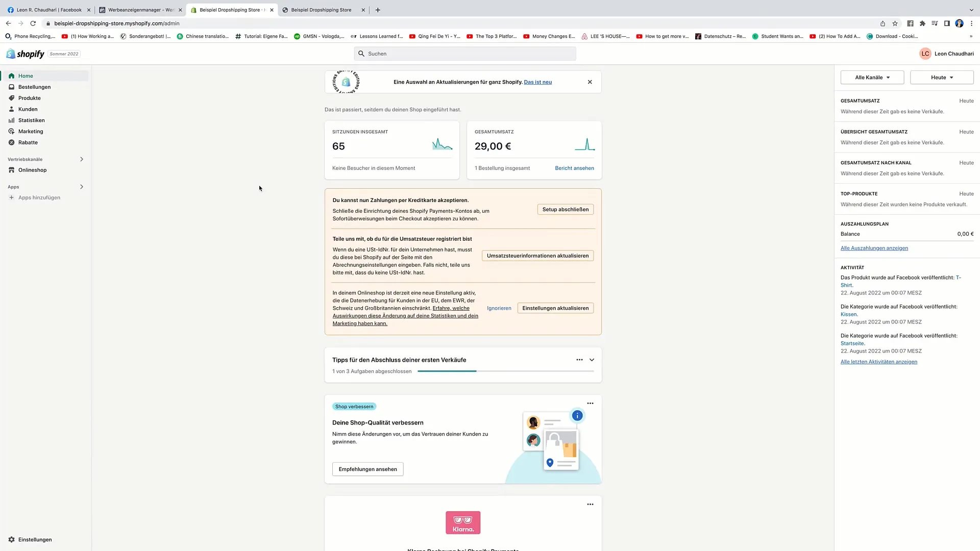Open the Sitzungen insgesamt sparkline chart
This screenshot has height=551, width=980.
point(442,145)
